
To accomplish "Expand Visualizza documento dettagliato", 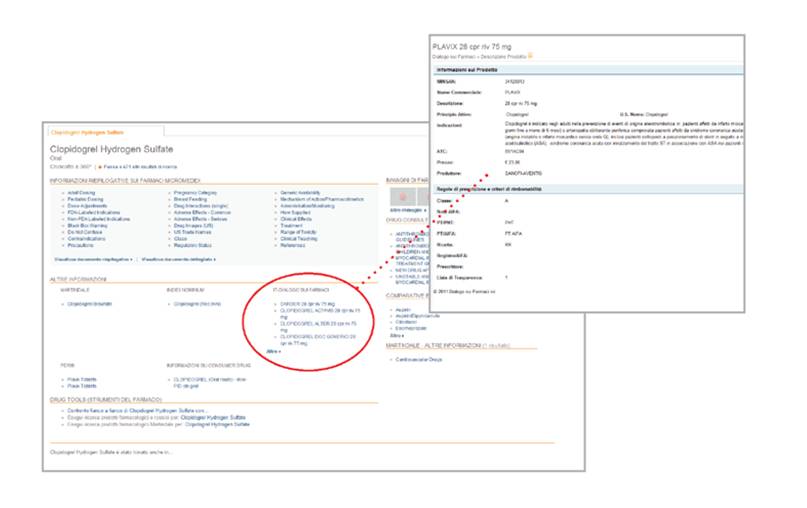I will 179,259.
